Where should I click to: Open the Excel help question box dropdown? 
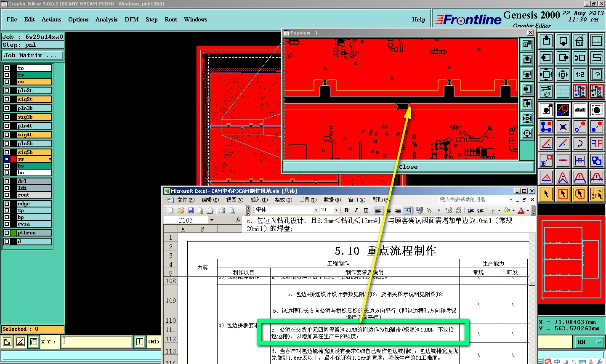pos(511,200)
